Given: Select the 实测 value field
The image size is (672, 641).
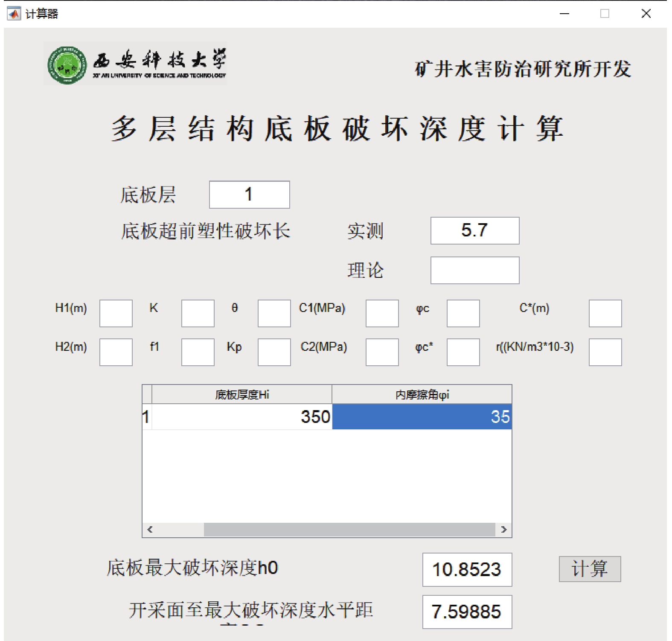Looking at the screenshot, I should [x=474, y=230].
